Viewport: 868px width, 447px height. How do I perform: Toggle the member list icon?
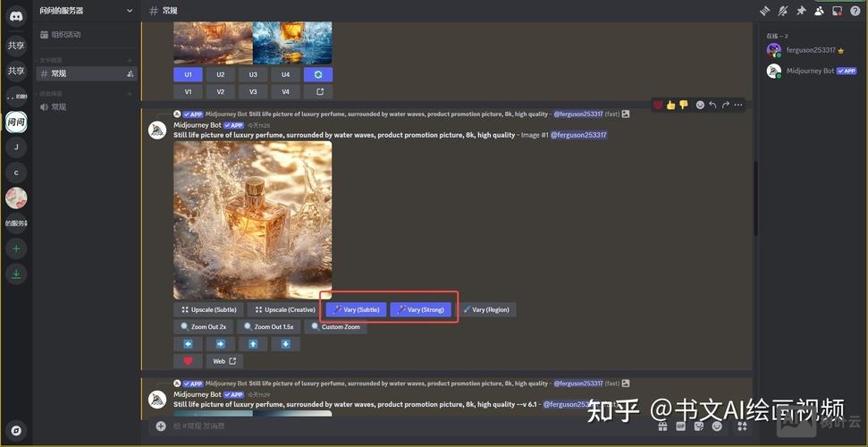819,11
